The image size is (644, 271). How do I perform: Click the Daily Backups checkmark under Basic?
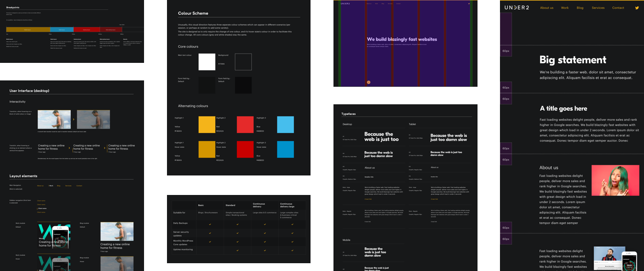[210, 224]
